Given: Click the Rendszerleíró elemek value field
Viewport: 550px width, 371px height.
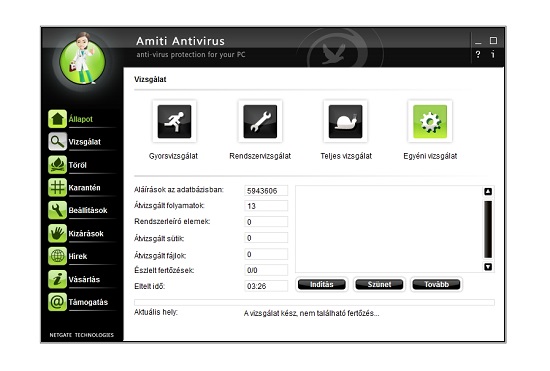Looking at the screenshot, I should (x=266, y=222).
